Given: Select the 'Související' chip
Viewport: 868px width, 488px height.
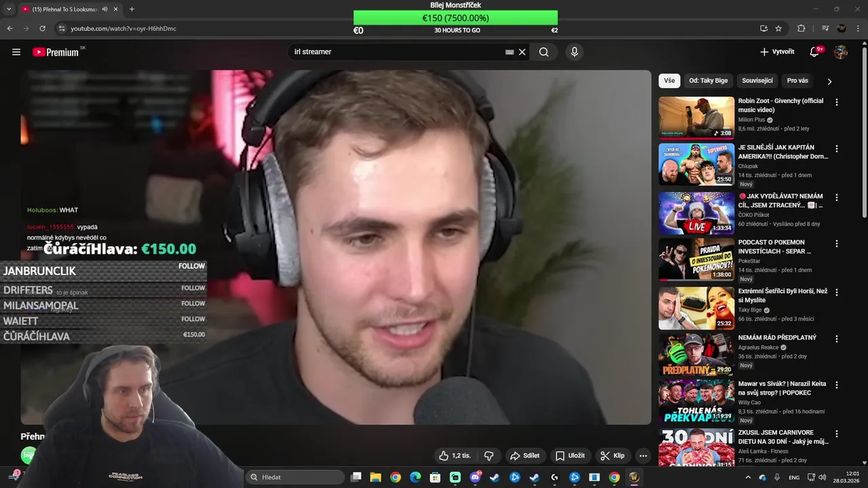Looking at the screenshot, I should [x=757, y=81].
